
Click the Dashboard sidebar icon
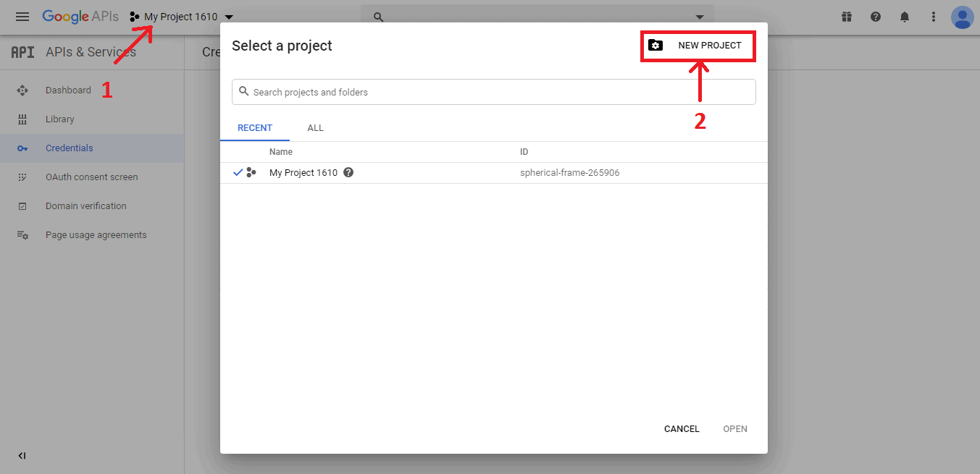22,90
